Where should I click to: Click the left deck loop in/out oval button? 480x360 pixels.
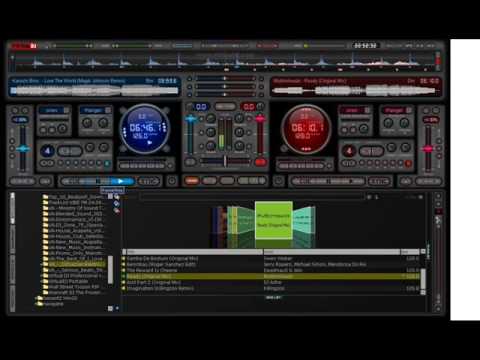tap(70, 151)
